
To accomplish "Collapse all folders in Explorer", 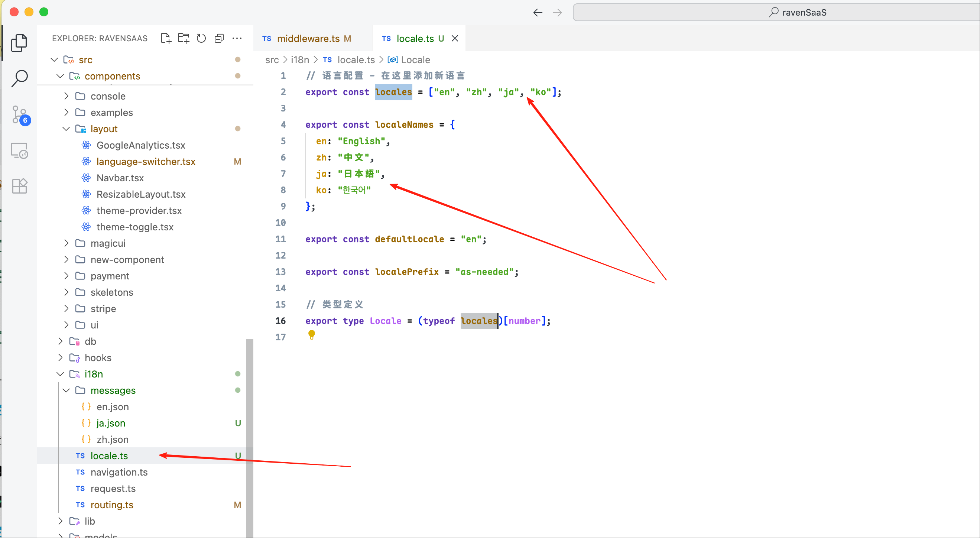I will pos(219,38).
